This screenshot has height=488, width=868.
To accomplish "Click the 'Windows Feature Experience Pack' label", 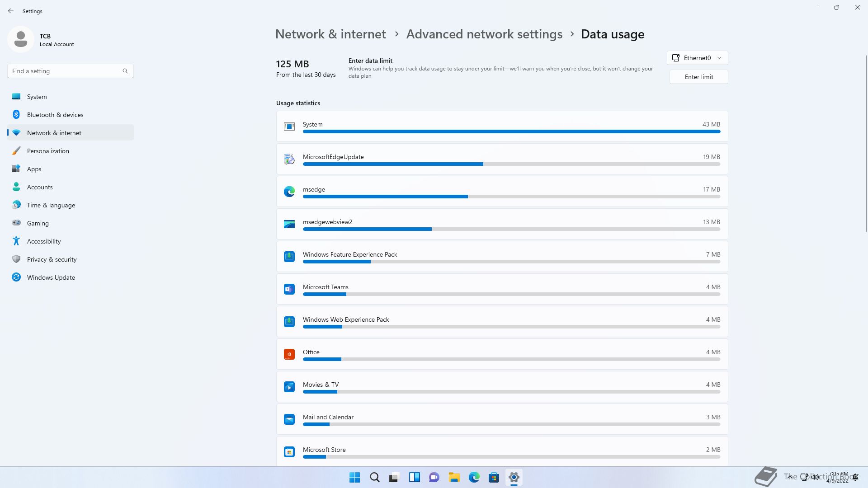I will (x=350, y=254).
